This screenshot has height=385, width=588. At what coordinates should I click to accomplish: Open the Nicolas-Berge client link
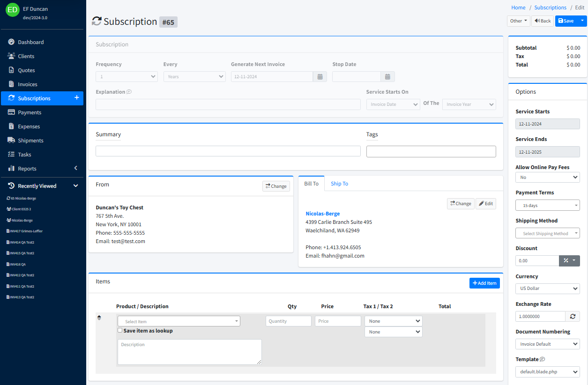click(x=322, y=214)
